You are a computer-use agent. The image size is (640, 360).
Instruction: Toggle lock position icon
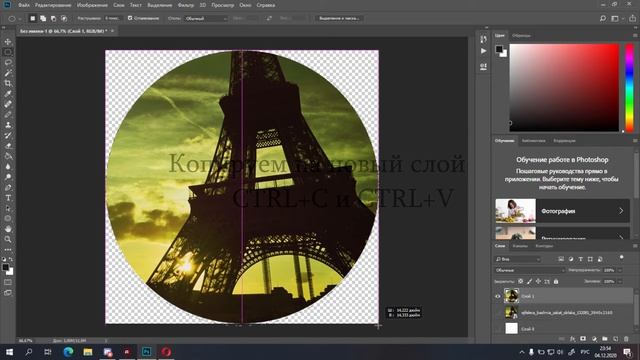[538, 281]
